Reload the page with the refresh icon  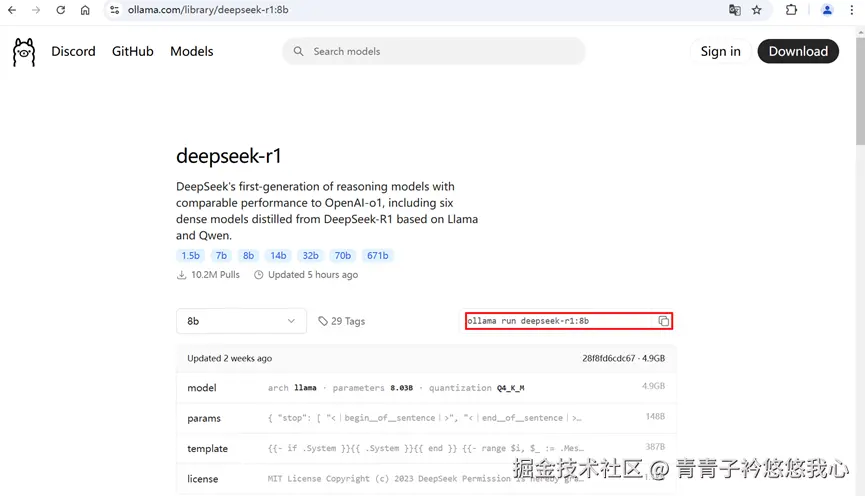[61, 10]
